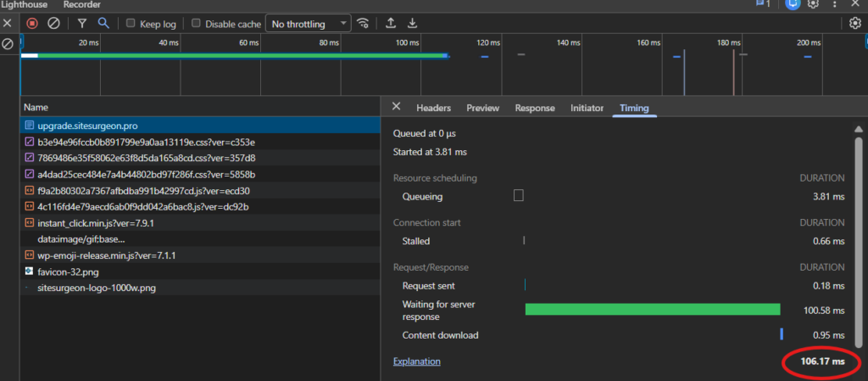868x381 pixels.
Task: Open the network search magnifier
Action: 103,23
